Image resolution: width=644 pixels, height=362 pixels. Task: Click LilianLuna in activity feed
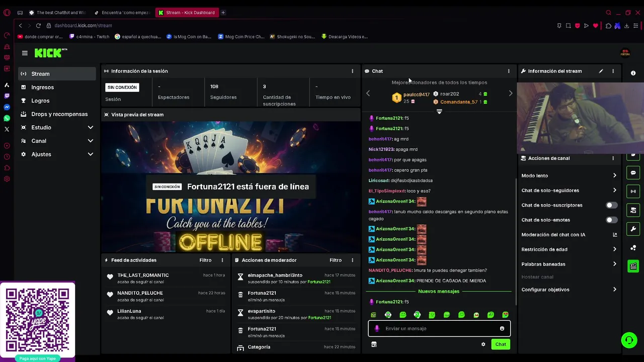click(x=129, y=311)
